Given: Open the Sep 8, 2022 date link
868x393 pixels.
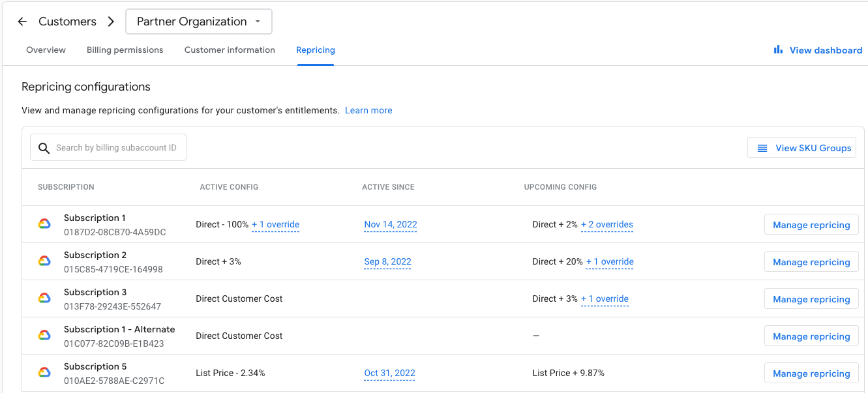Looking at the screenshot, I should point(387,261).
